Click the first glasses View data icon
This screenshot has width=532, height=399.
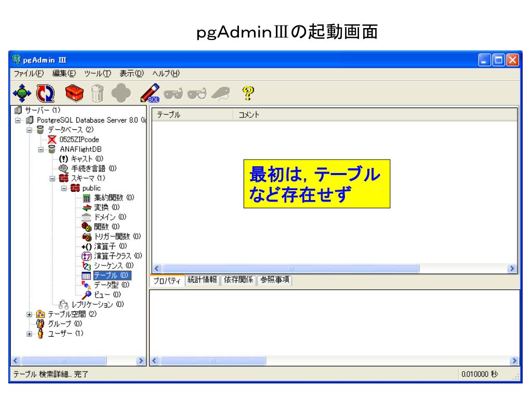[x=174, y=94]
